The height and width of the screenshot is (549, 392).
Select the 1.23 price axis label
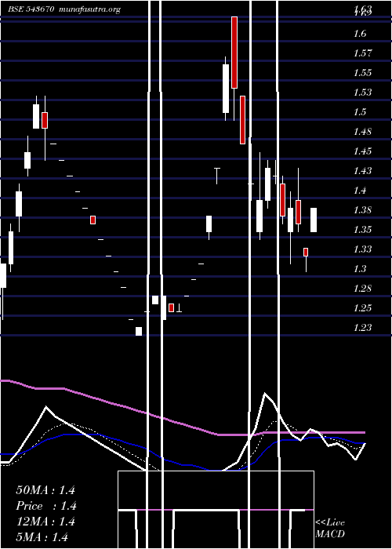[x=362, y=328]
